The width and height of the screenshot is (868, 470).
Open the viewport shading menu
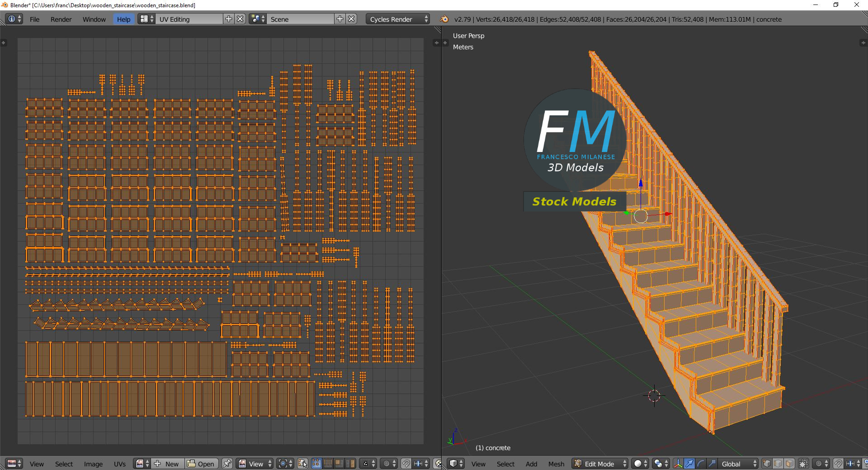pyautogui.click(x=640, y=464)
